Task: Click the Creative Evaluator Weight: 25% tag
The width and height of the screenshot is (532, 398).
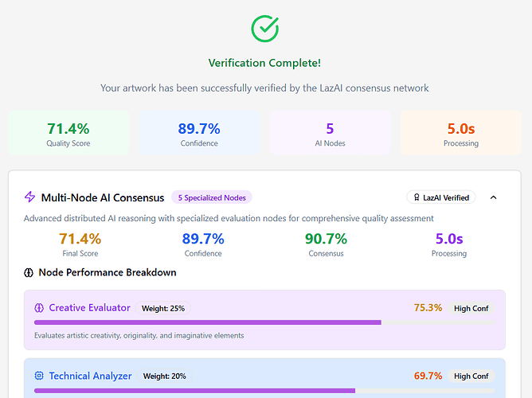Action: 163,308
